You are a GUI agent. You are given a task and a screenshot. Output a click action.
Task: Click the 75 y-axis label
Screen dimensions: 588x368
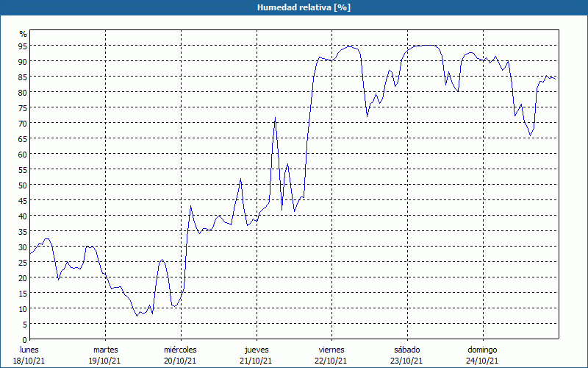[x=23, y=107]
